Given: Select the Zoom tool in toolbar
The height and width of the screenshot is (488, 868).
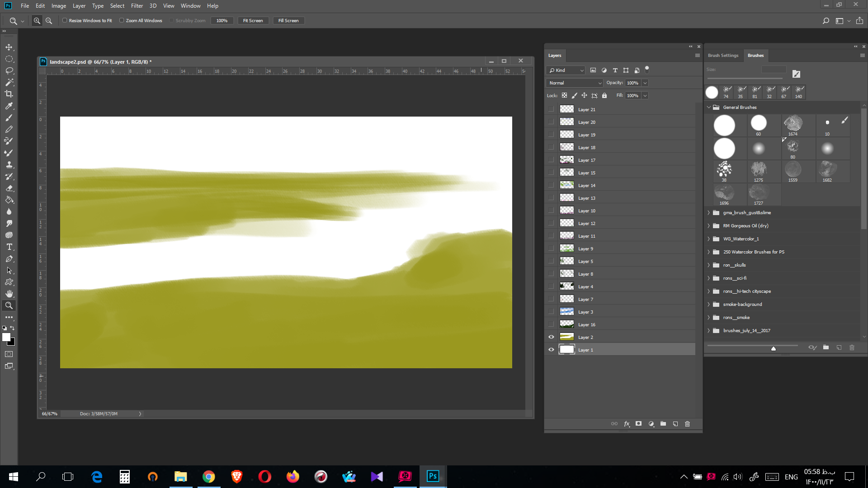Looking at the screenshot, I should pos(9,305).
